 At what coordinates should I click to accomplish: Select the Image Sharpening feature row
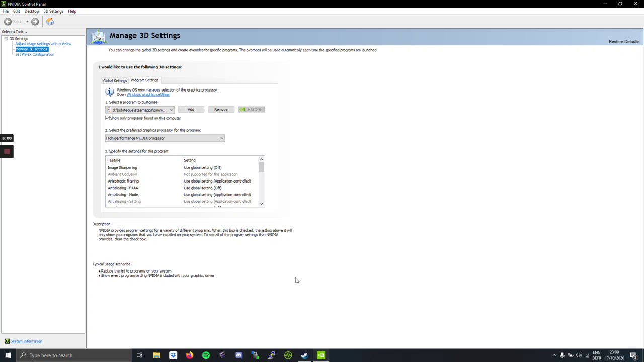pos(182,168)
